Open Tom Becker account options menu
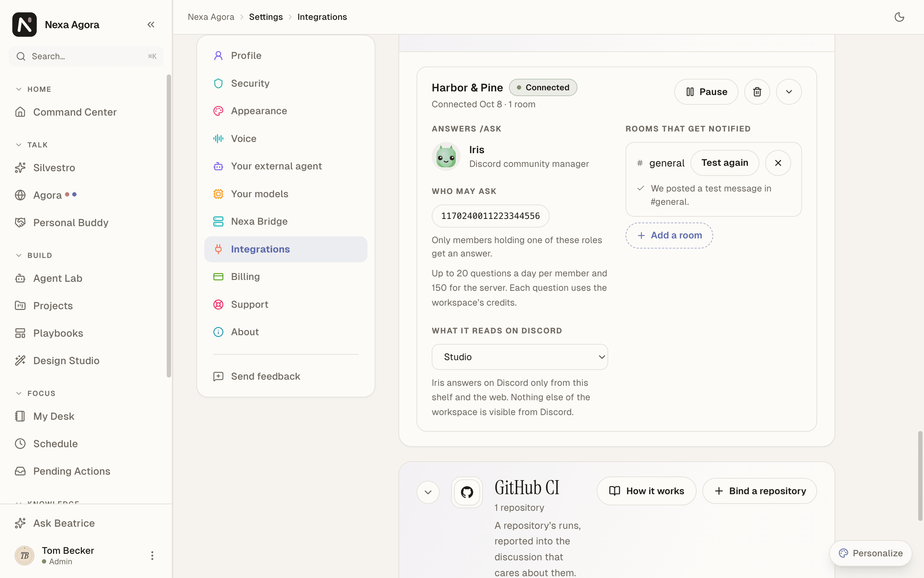Screen dimensions: 924x578 pyautogui.click(x=152, y=556)
